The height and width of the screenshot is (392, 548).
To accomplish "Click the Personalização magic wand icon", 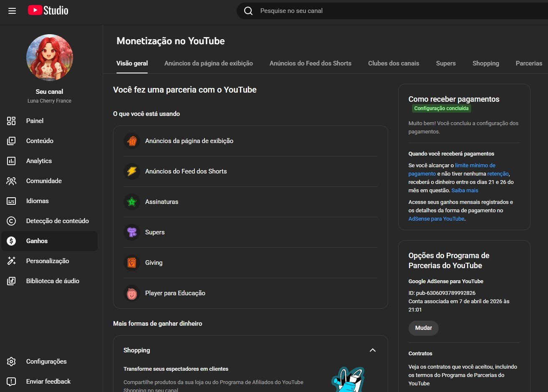I will (x=11, y=261).
